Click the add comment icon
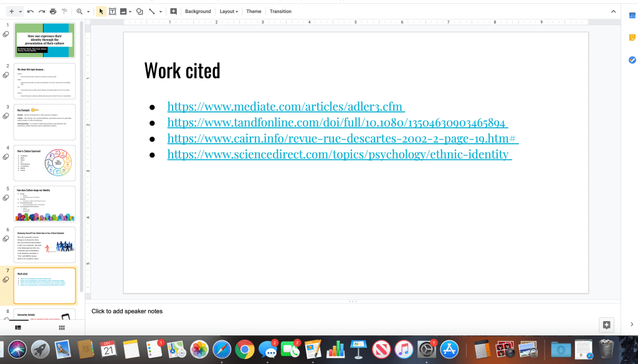The image size is (638, 364). tap(173, 11)
